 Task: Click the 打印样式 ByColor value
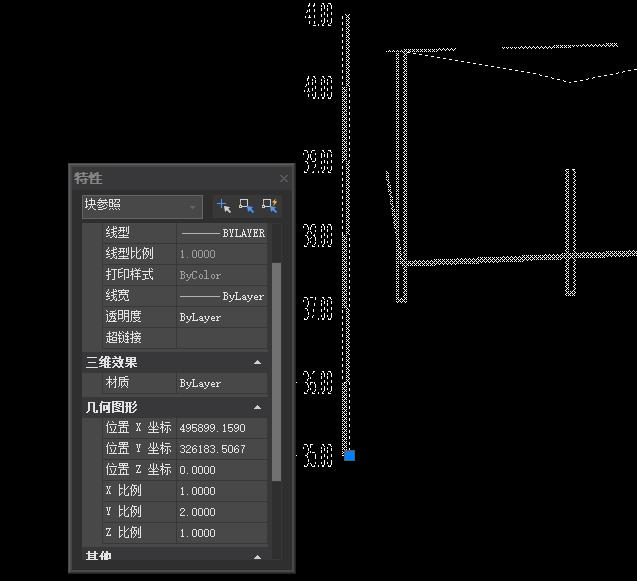222,275
